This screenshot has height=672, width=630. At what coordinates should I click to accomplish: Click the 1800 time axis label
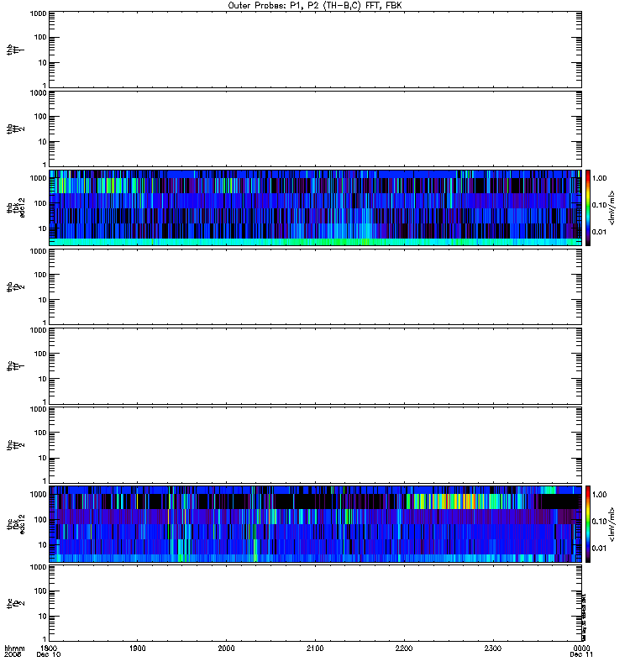point(49,648)
